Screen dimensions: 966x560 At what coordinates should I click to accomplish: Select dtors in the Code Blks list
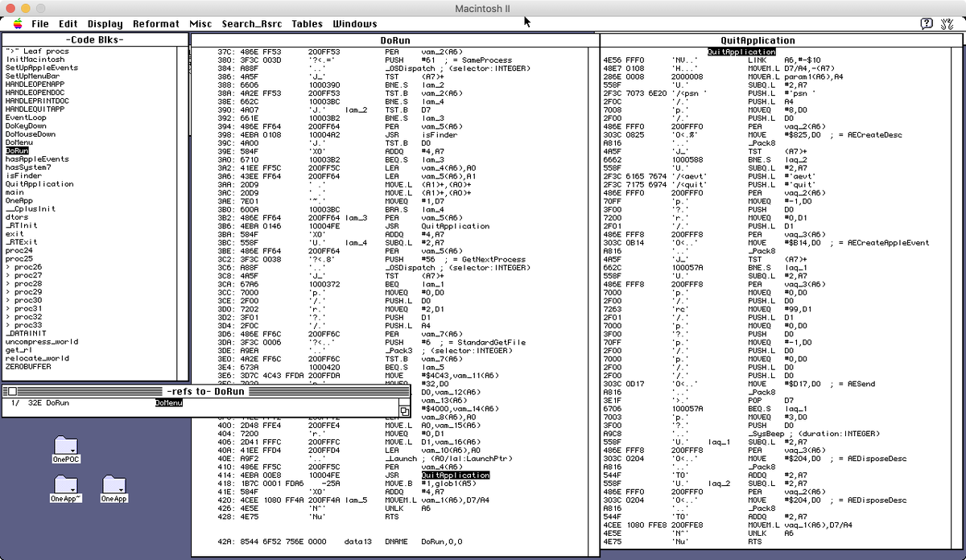pyautogui.click(x=16, y=217)
